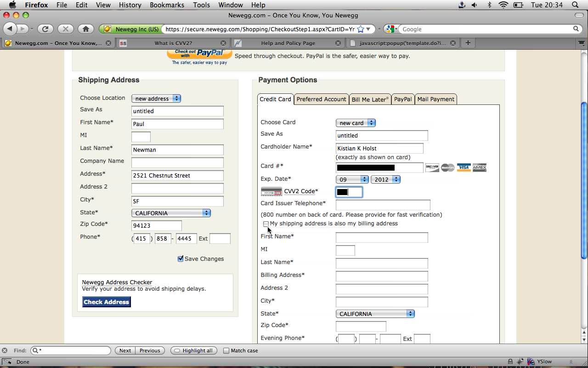Close the javascript:popup tab
Screen dimensions: 588x368
coord(453,43)
